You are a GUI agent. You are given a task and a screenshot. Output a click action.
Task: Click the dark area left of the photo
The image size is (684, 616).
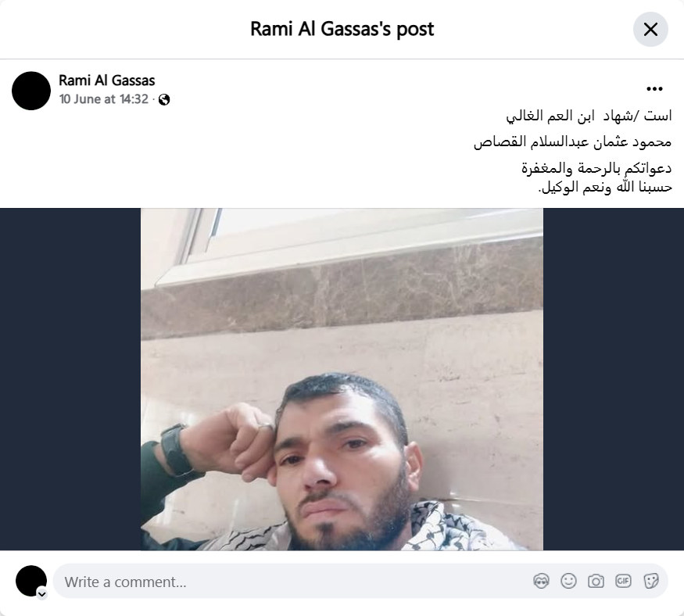pos(70,379)
